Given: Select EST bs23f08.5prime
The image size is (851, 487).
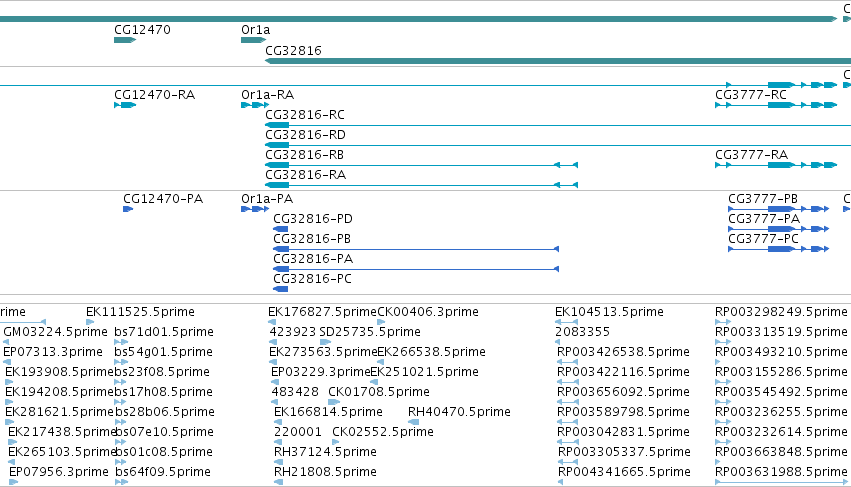Looking at the screenshot, I should click(x=162, y=372).
